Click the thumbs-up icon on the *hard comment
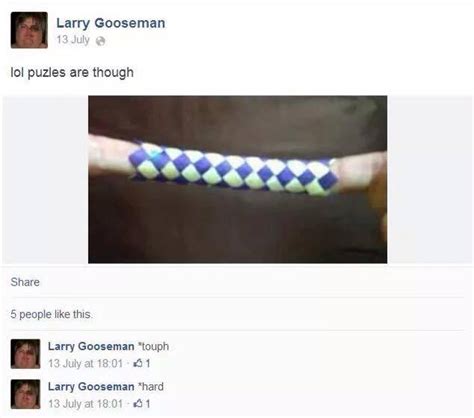474x418 pixels. pyautogui.click(x=138, y=404)
